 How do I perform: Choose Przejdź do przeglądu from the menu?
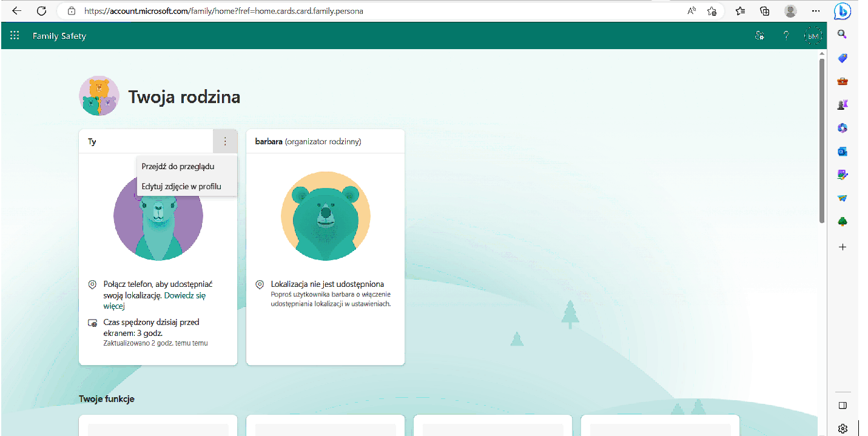click(187, 166)
